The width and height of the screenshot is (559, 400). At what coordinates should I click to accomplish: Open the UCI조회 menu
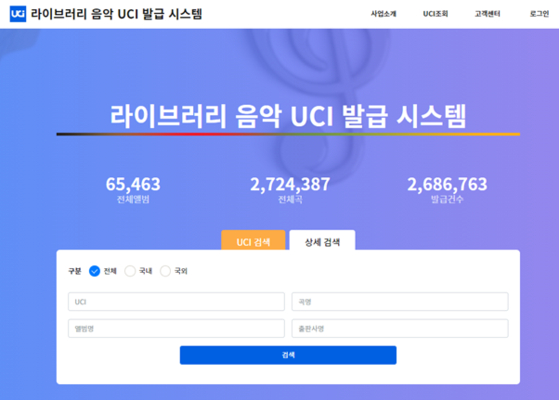[x=435, y=14]
